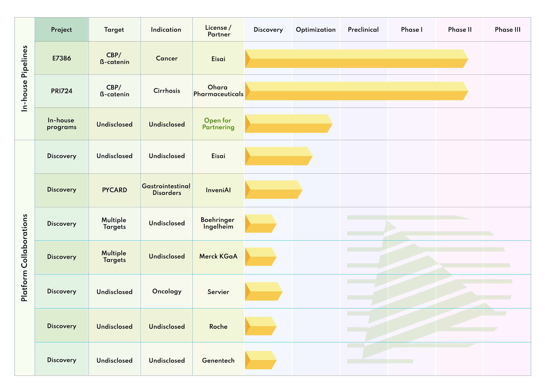Click Eisai partner in E7386 row
Viewport: 545px width, 392px height.
point(218,58)
